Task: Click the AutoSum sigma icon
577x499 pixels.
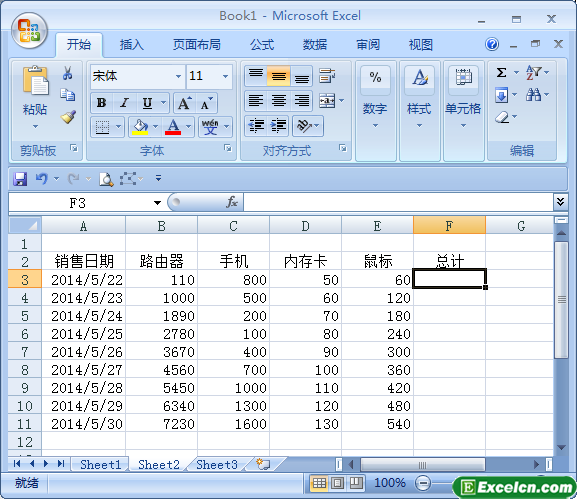Action: pyautogui.click(x=502, y=72)
